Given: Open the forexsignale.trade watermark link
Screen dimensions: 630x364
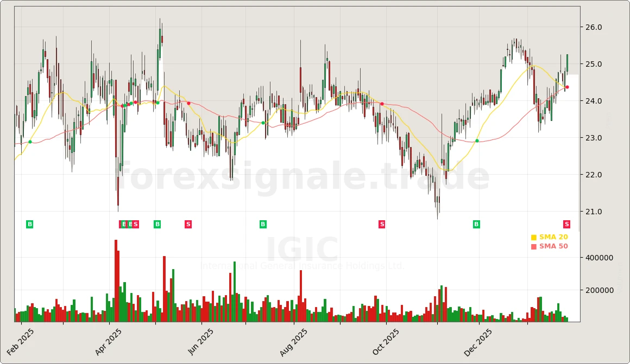Looking at the screenshot, I should (304, 175).
